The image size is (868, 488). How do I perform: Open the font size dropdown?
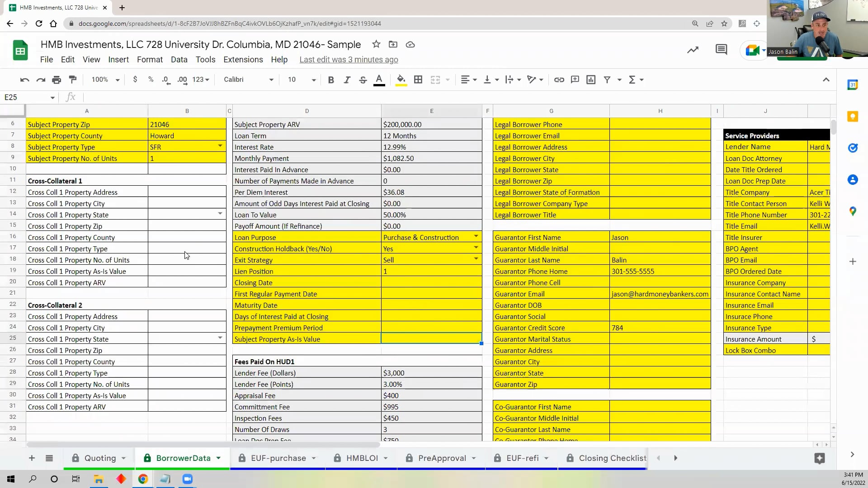click(302, 80)
